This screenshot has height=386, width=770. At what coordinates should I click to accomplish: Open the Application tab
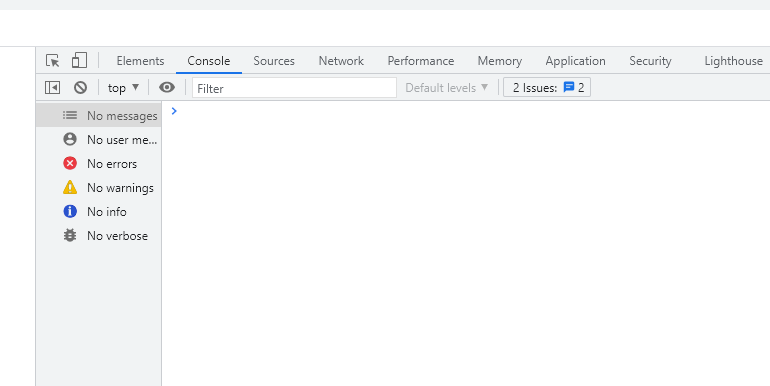coord(576,61)
